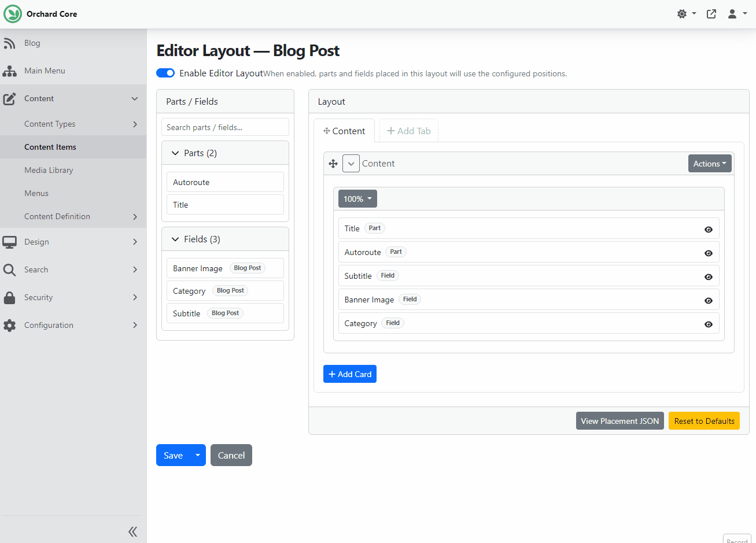Collapse the sidebar with double-chevron icon

click(x=132, y=531)
